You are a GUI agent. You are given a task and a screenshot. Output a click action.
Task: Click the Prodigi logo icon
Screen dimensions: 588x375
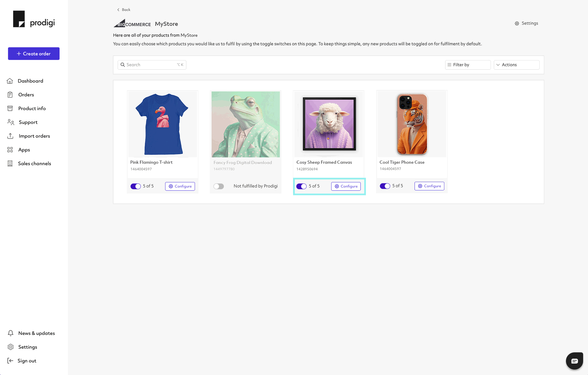click(19, 19)
